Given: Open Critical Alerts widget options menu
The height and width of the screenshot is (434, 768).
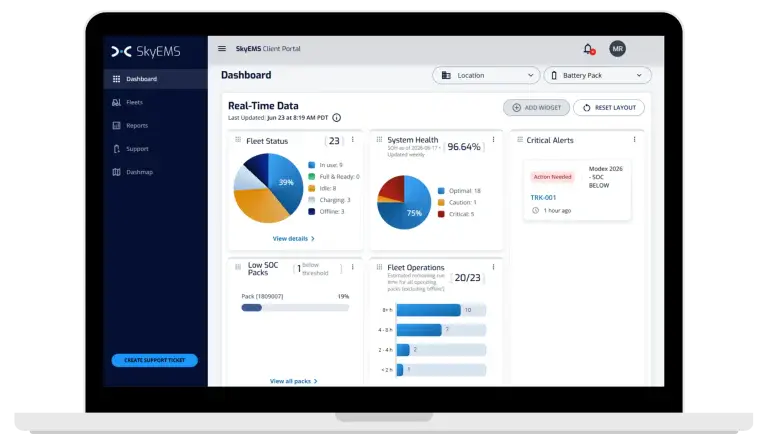Looking at the screenshot, I should [634, 140].
